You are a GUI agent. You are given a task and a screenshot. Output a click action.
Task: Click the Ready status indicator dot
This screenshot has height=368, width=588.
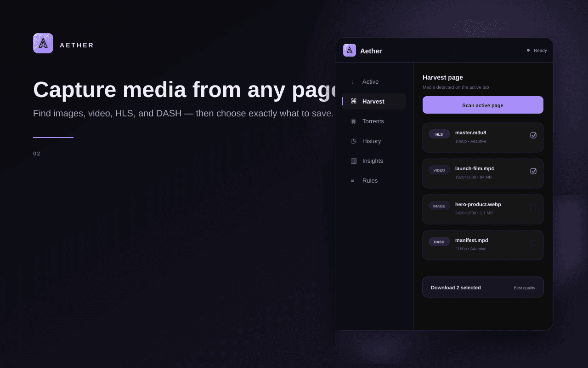[x=528, y=50]
